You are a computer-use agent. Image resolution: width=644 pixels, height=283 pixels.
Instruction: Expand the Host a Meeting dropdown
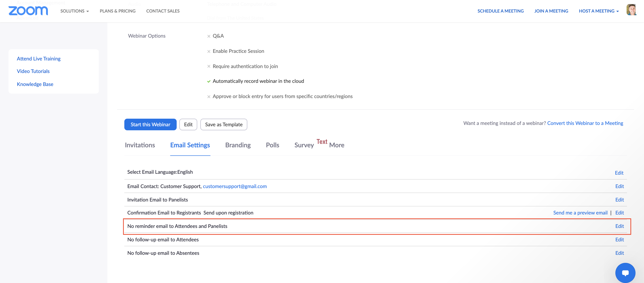pos(599,11)
